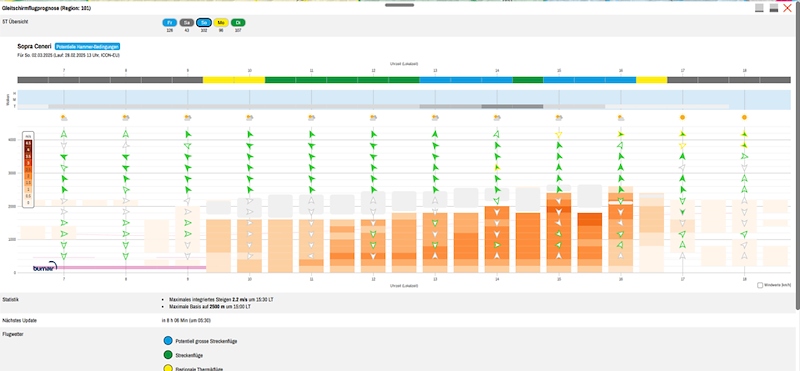Screen dimensions: 800x371
Task: Choose the Di day forecast pill
Action: (238, 22)
